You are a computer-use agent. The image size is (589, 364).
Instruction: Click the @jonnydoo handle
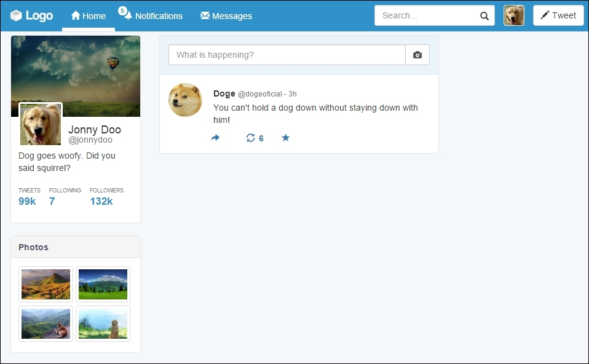tap(90, 140)
